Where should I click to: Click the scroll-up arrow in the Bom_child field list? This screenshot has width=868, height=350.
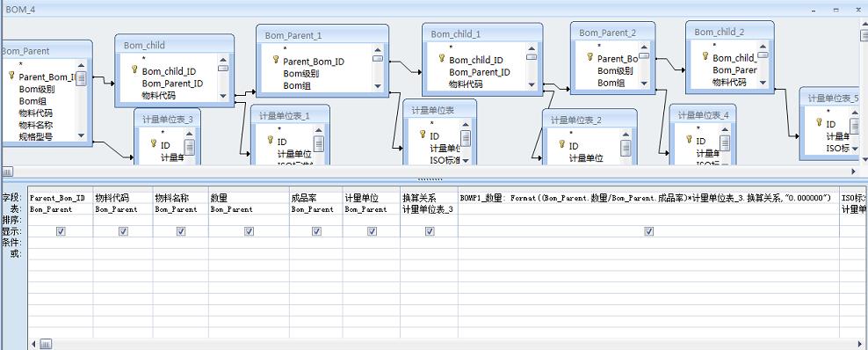pyautogui.click(x=222, y=60)
